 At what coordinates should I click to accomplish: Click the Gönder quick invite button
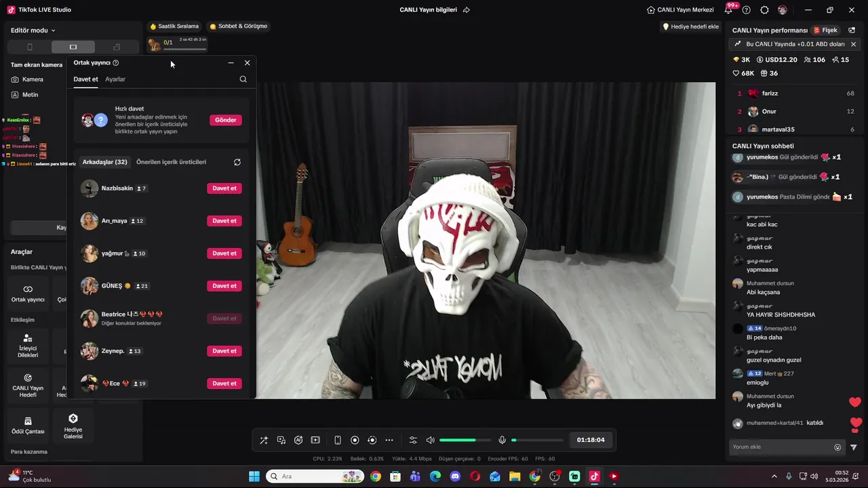pos(226,120)
